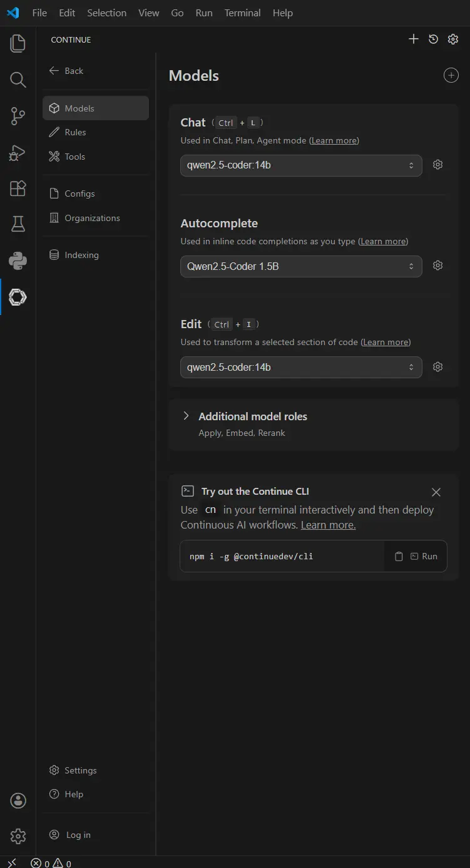Open the Testing flask icon
The width and height of the screenshot is (470, 868).
(x=18, y=224)
